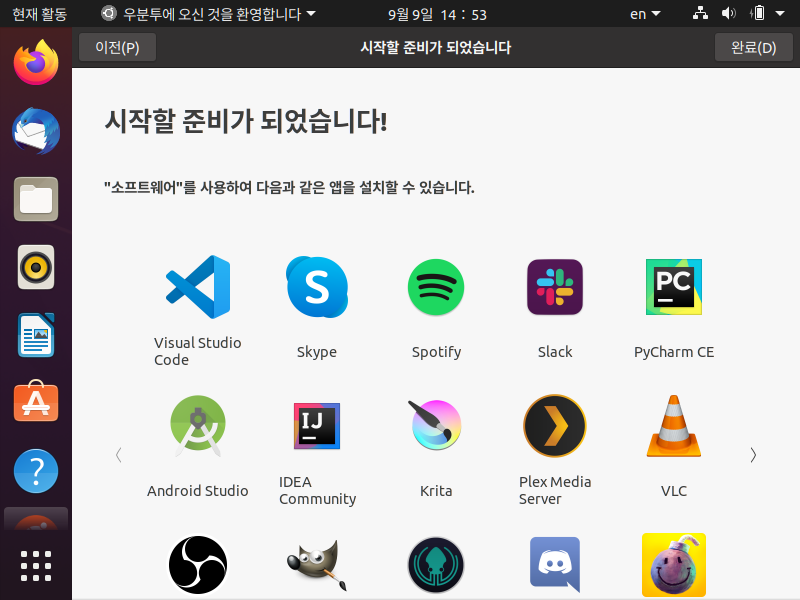This screenshot has width=800, height=600.
Task: Open the 우분투에 오신 것을 환영합니다 app menu
Action: 208,14
